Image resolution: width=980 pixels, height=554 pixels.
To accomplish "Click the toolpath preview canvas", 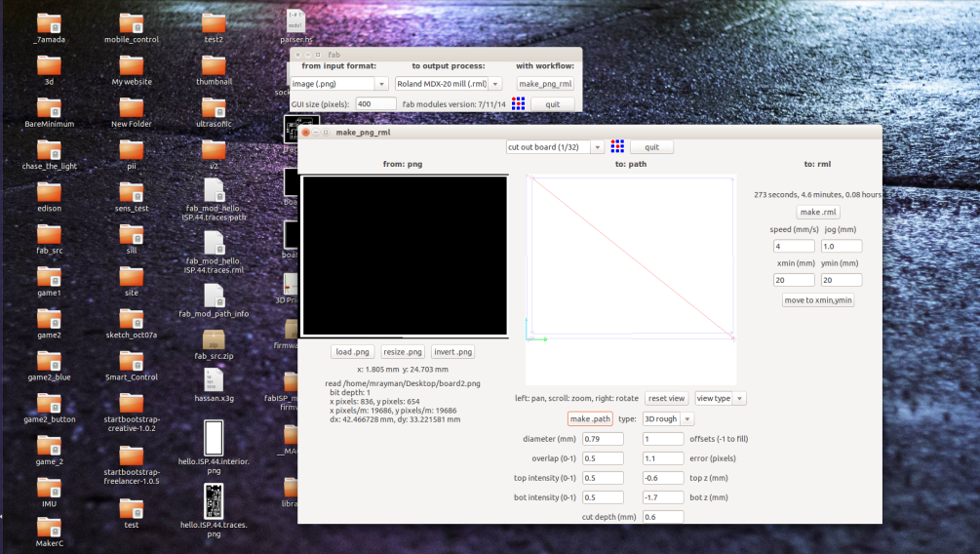I will pos(631,280).
